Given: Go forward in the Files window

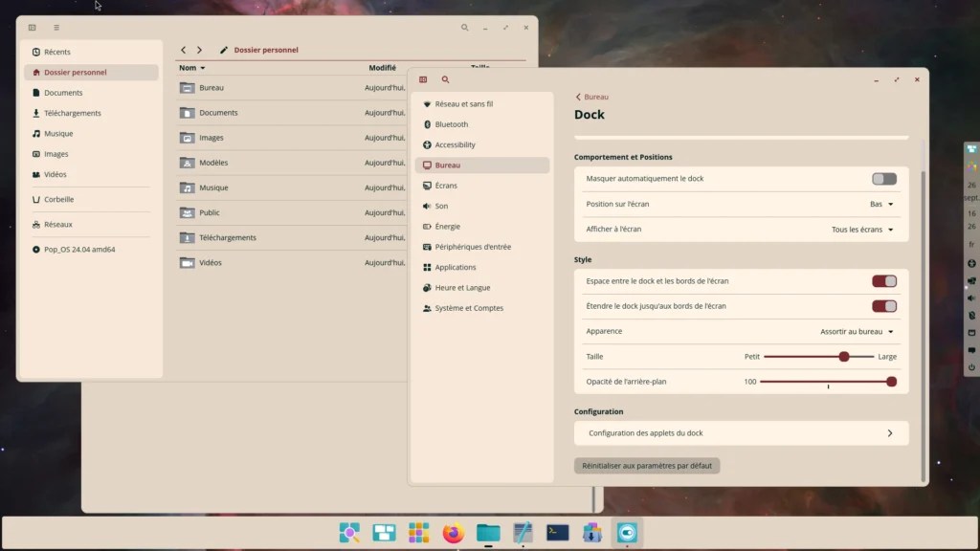Looking at the screenshot, I should click(x=199, y=50).
